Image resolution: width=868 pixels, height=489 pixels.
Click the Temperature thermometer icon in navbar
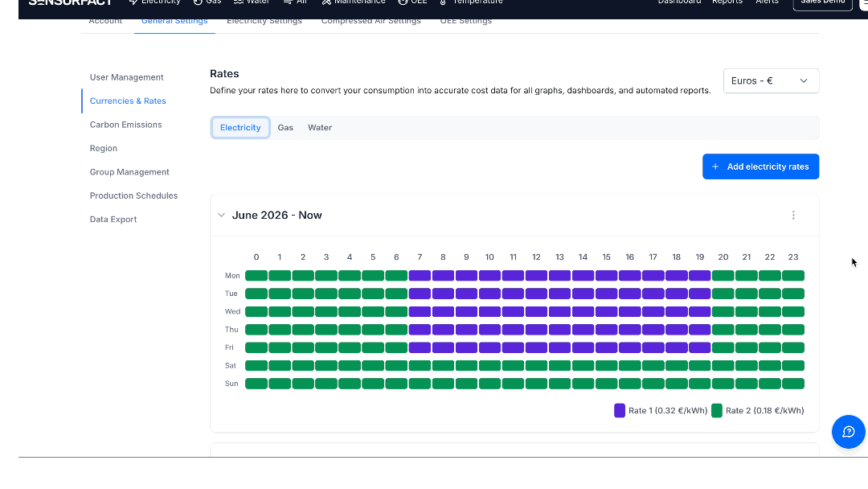pyautogui.click(x=443, y=2)
